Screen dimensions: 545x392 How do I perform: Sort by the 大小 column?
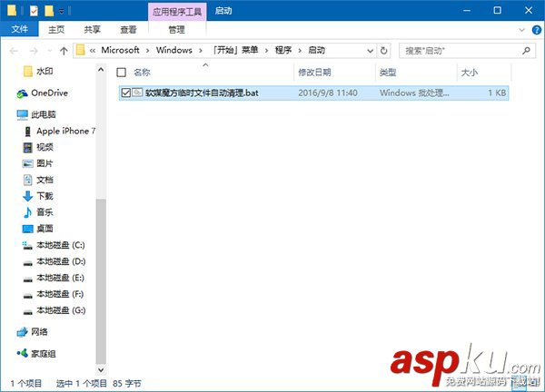pos(470,73)
